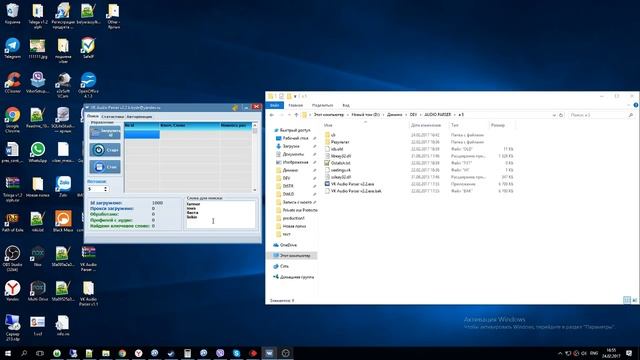
Task: Click the DEV breadcrumb in the address bar
Action: pyautogui.click(x=413, y=115)
